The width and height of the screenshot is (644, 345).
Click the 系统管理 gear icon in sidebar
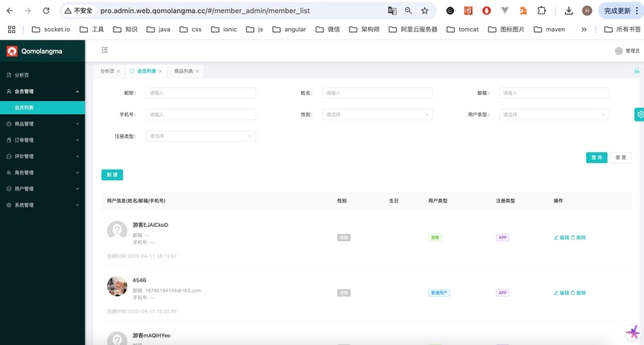tap(9, 205)
